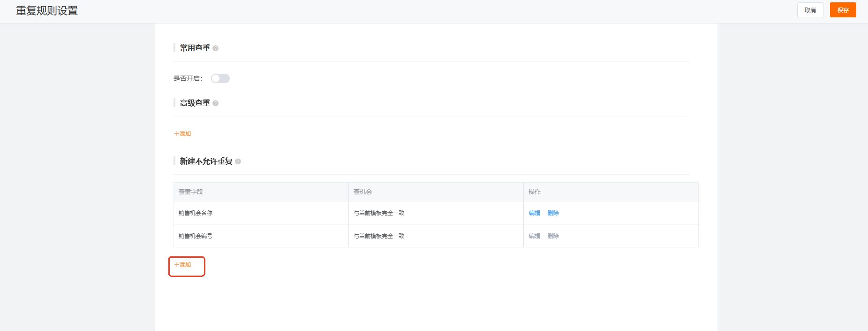Click the 销售机会编号 cell
The height and width of the screenshot is (331, 868).
click(261, 236)
